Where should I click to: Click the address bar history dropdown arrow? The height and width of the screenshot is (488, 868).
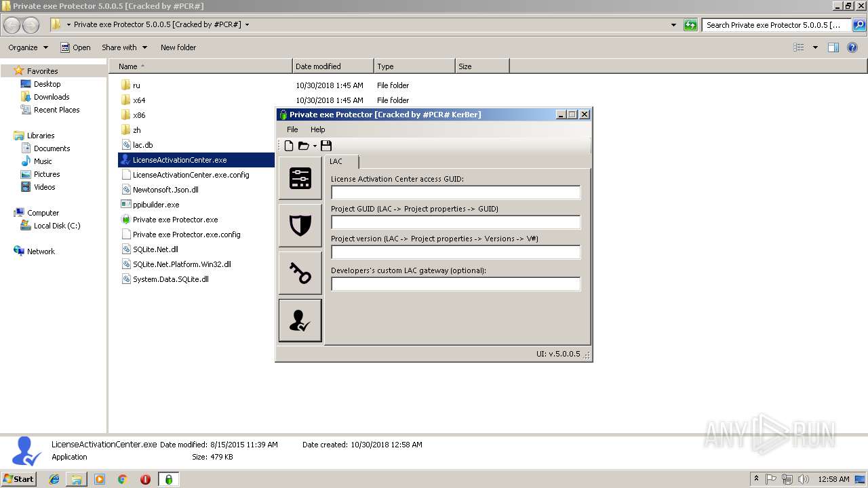(x=673, y=25)
